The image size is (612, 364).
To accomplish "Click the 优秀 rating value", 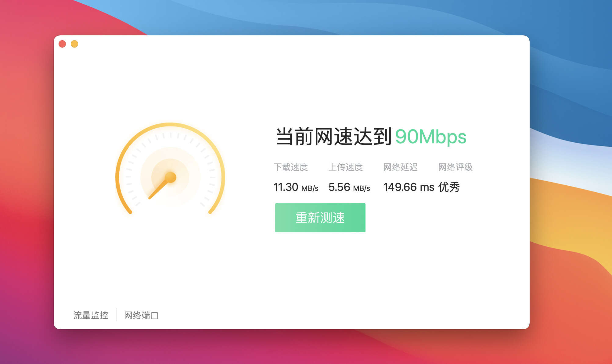I will pos(449,187).
